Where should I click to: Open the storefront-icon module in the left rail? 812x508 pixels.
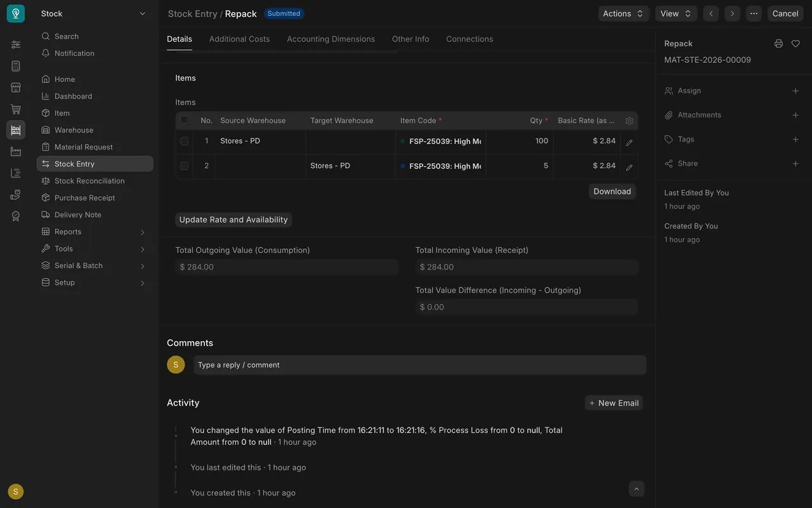[16, 88]
